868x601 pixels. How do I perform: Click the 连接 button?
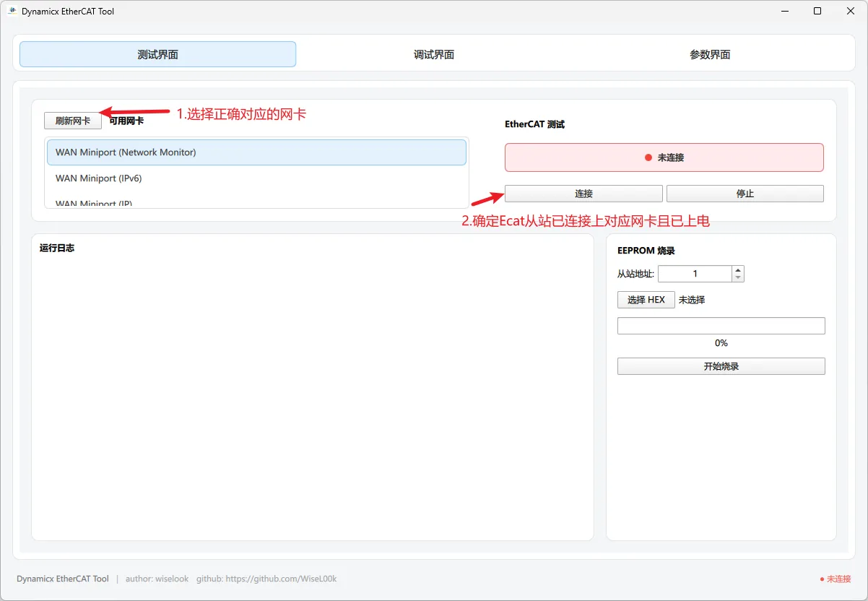(583, 194)
